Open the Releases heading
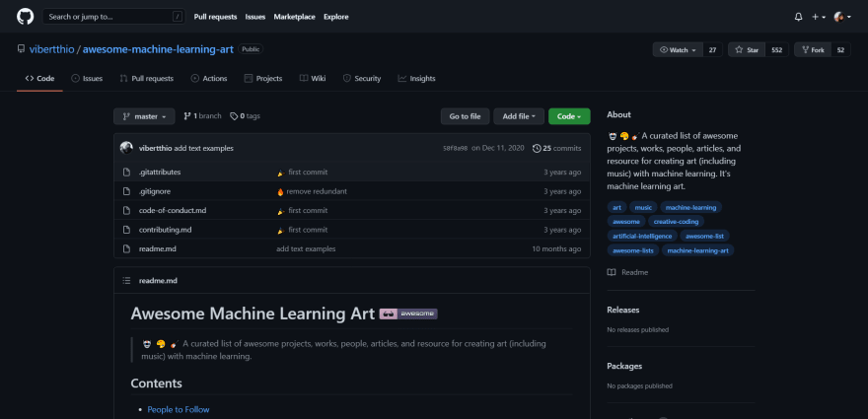 click(622, 310)
